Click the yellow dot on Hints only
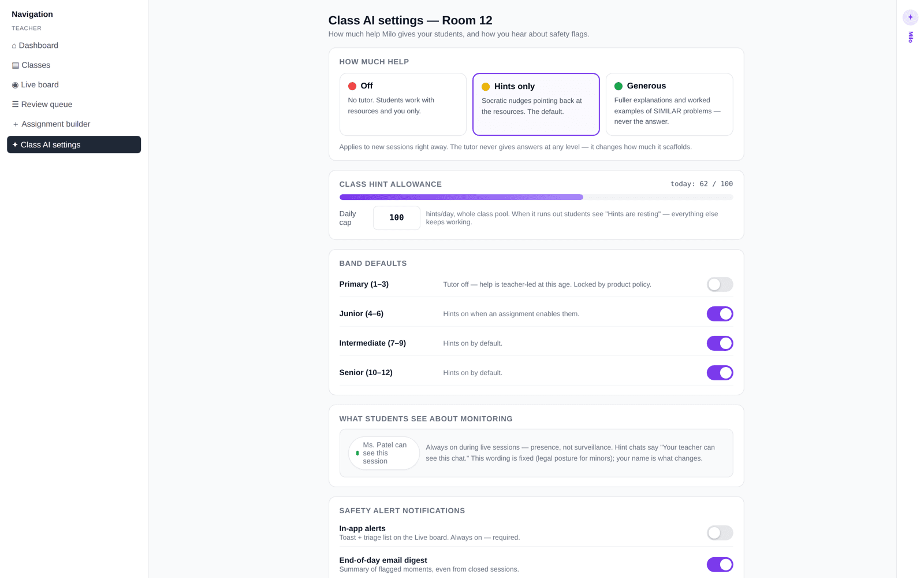The image size is (924, 578). click(486, 87)
